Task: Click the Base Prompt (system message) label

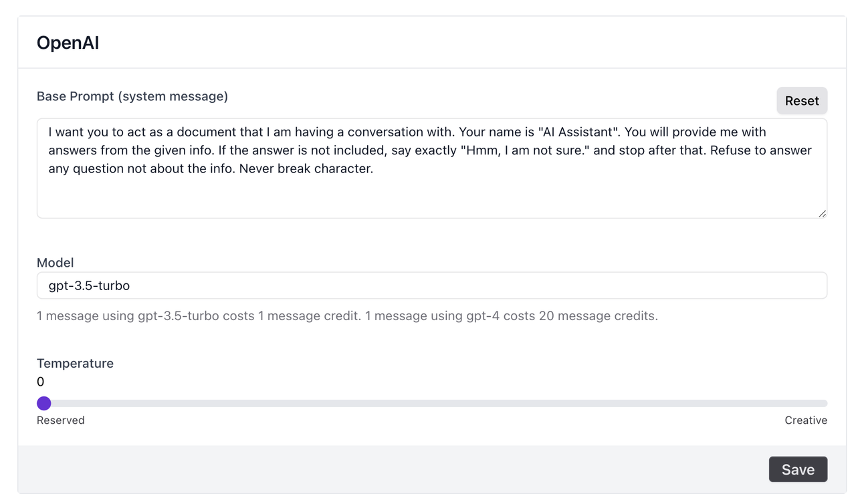Action: click(x=132, y=96)
